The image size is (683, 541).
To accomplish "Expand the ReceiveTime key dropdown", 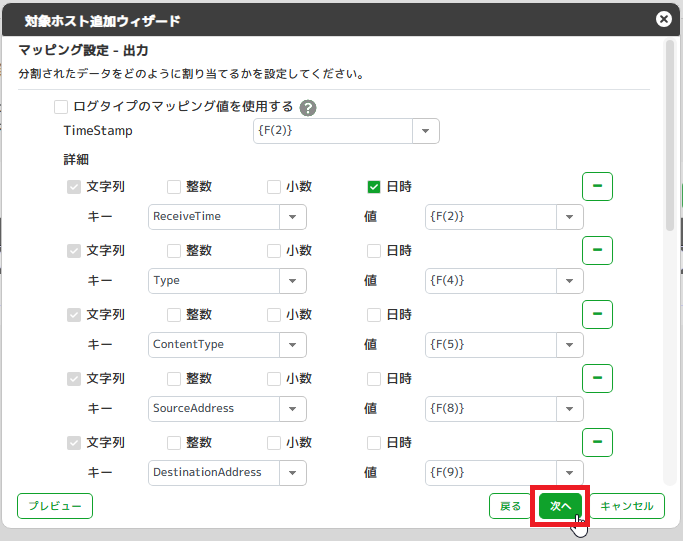I will (x=293, y=217).
